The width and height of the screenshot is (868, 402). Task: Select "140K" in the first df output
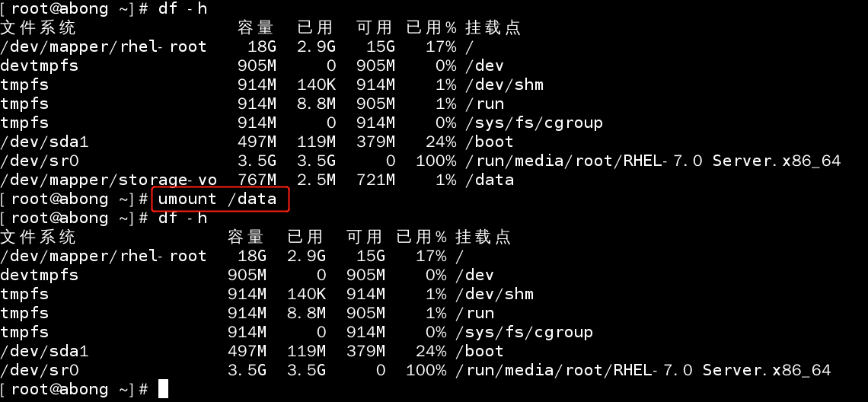316,85
